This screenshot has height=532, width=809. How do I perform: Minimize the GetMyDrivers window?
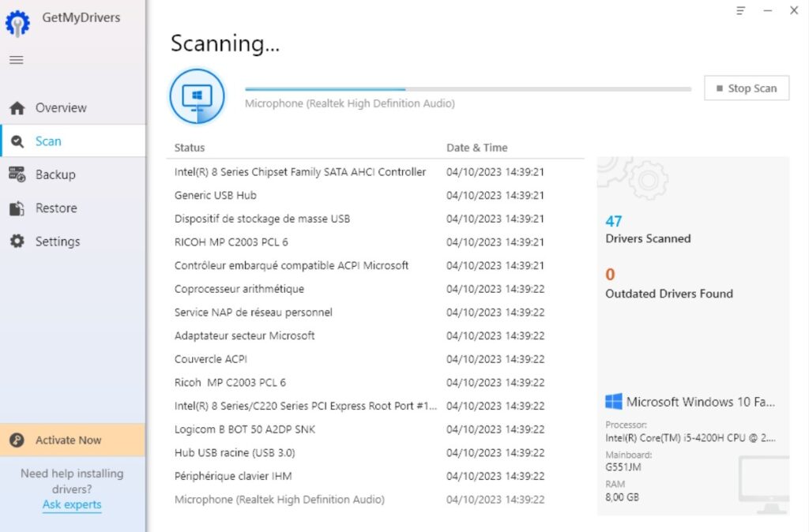point(768,10)
